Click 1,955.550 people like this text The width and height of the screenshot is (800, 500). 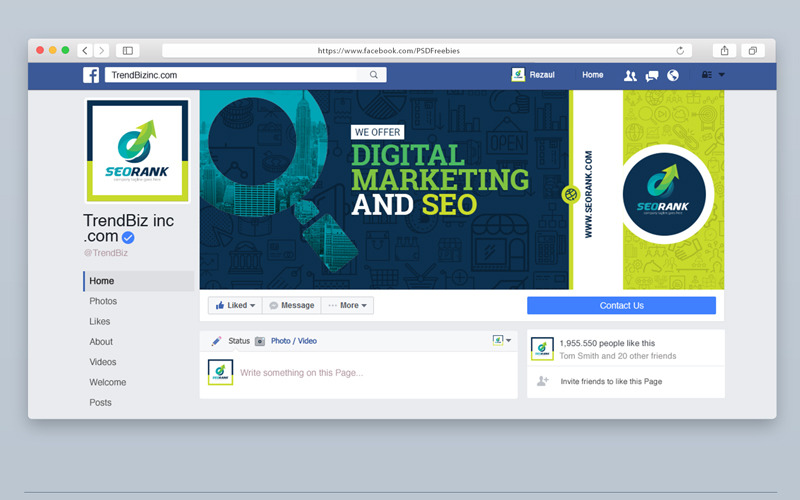(607, 343)
